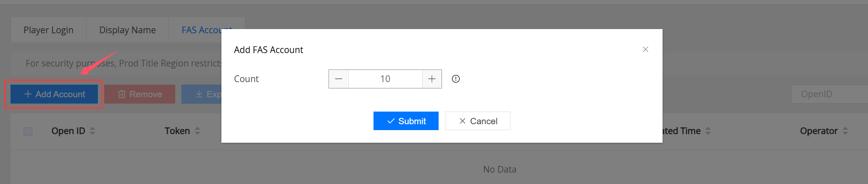The image size is (868, 184).
Task: Click the Remove button with trash icon
Action: [140, 94]
